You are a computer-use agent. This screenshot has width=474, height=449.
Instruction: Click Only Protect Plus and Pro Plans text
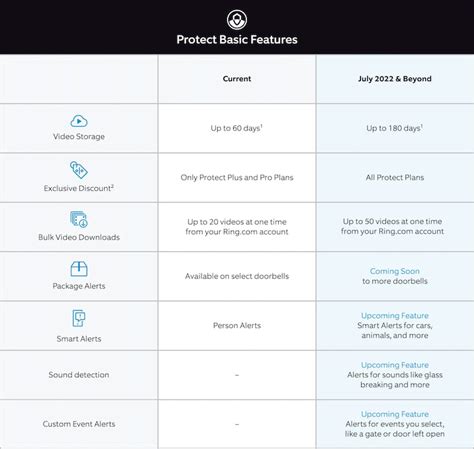coord(237,177)
